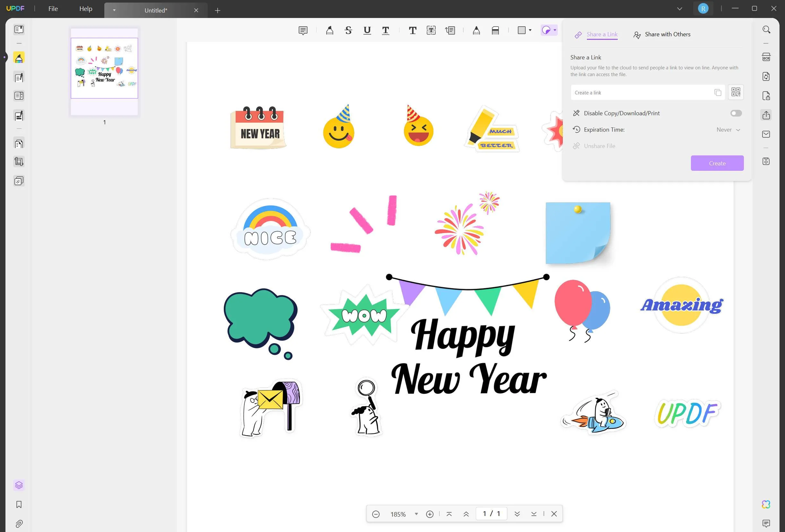Click the OCR icon in right sidebar
The image size is (785, 532).
[x=766, y=57]
